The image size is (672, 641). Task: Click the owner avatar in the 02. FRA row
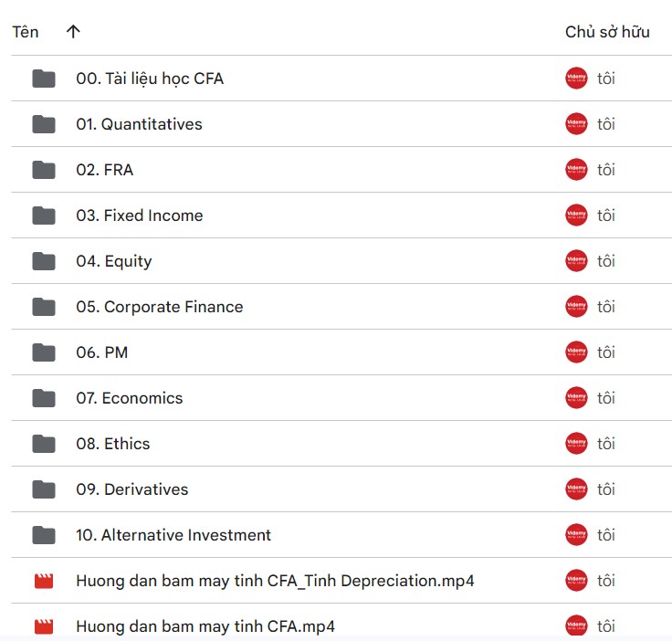pos(576,170)
